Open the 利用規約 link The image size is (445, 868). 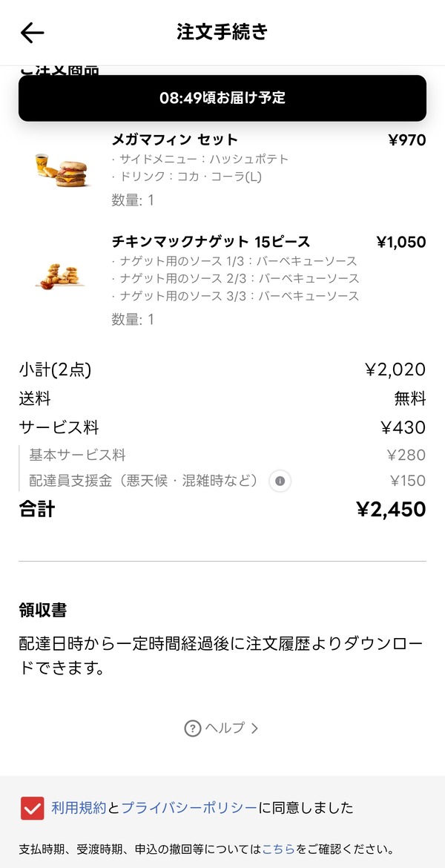[79, 808]
